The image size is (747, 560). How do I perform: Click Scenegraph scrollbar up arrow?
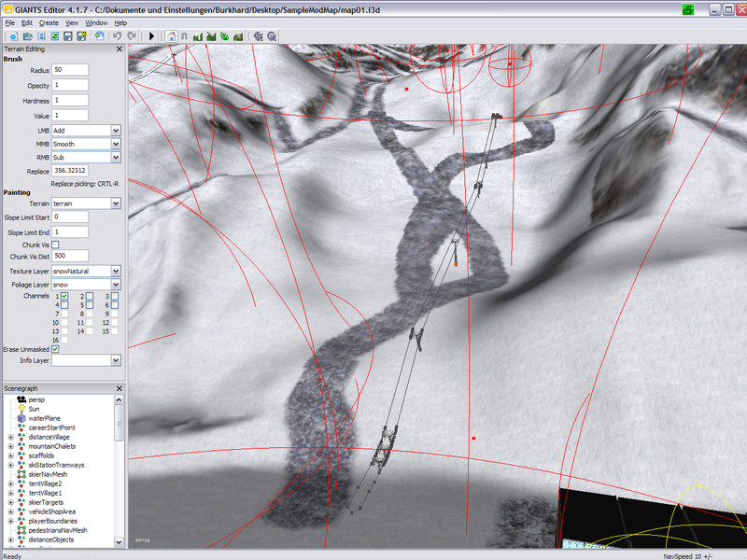pos(119,399)
